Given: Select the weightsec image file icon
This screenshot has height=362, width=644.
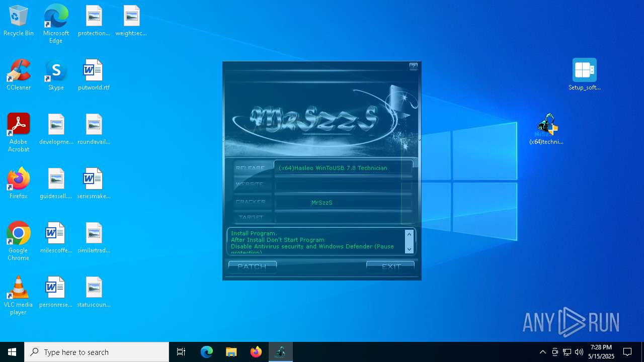Looking at the screenshot, I should (x=131, y=21).
